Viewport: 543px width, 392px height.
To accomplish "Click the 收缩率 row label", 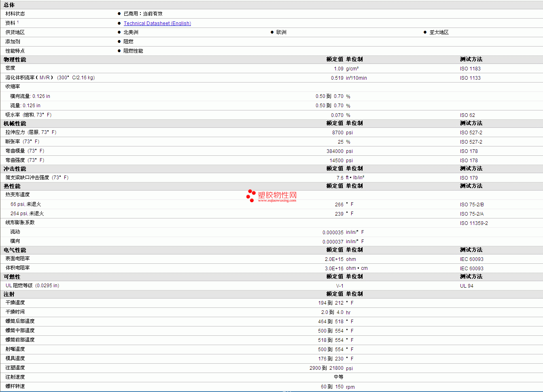I will click(x=13, y=87).
